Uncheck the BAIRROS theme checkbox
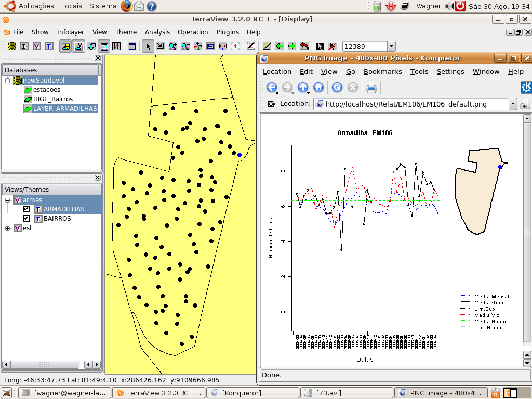Image resolution: width=532 pixels, height=399 pixels. pos(26,219)
